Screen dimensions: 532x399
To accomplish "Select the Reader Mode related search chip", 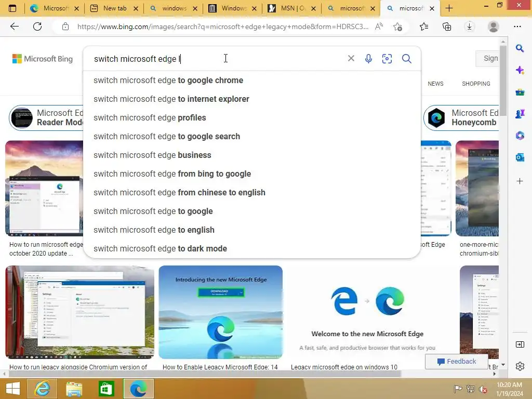I will (46, 118).
